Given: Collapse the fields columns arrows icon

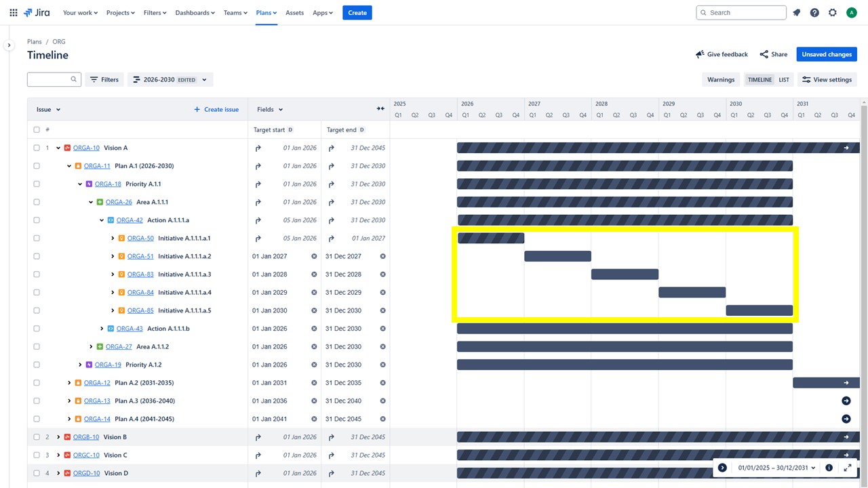Looking at the screenshot, I should click(x=380, y=109).
